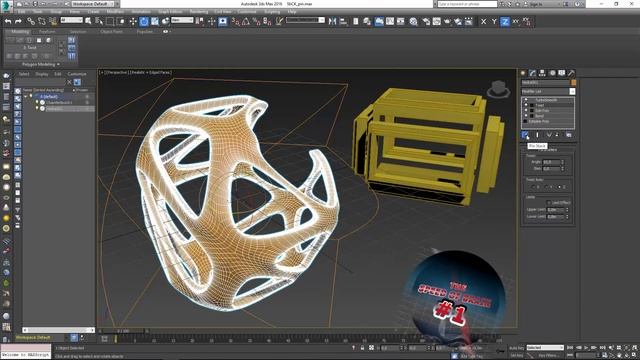The height and width of the screenshot is (360, 640).
Task: Open Select by Name dialog
Action: pos(99,21)
